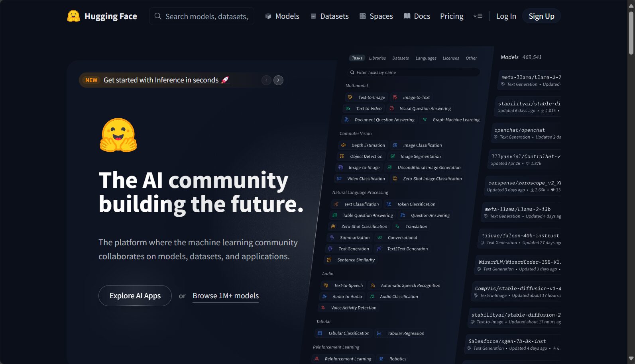Screen dimensions: 635x364
Task: Click the Hugging Face logo emoji in header
Action: click(x=73, y=16)
